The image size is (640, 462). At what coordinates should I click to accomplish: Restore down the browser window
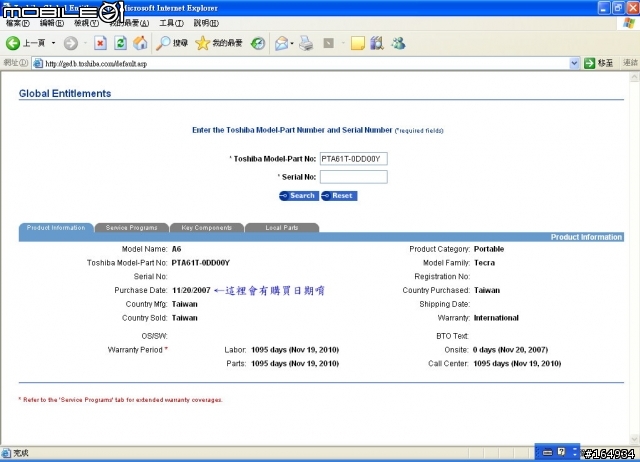click(618, 8)
